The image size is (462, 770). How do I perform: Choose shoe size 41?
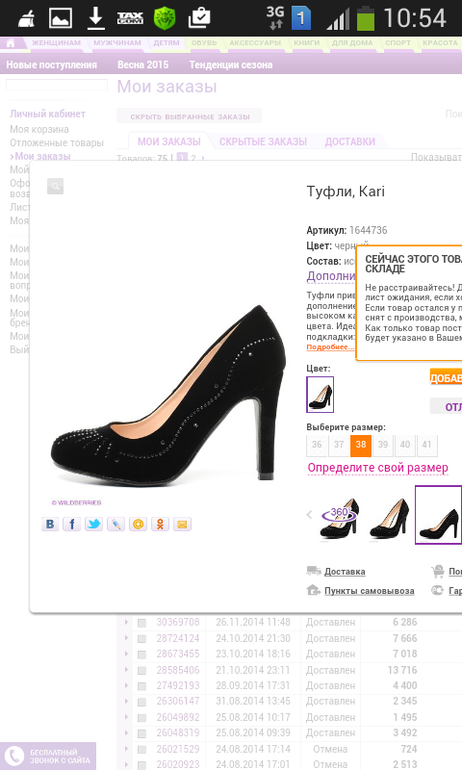(x=427, y=445)
